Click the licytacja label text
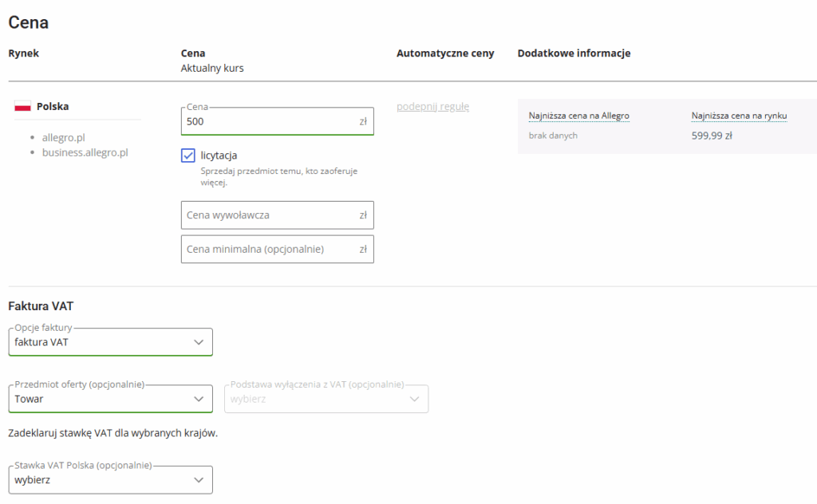817x504 pixels. click(x=219, y=156)
